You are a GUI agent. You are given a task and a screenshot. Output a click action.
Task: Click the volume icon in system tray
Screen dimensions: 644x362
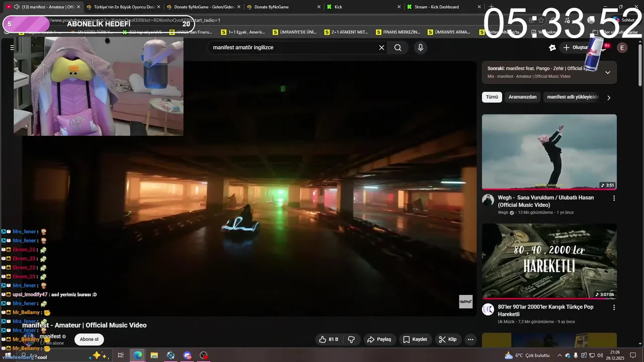(x=600, y=355)
